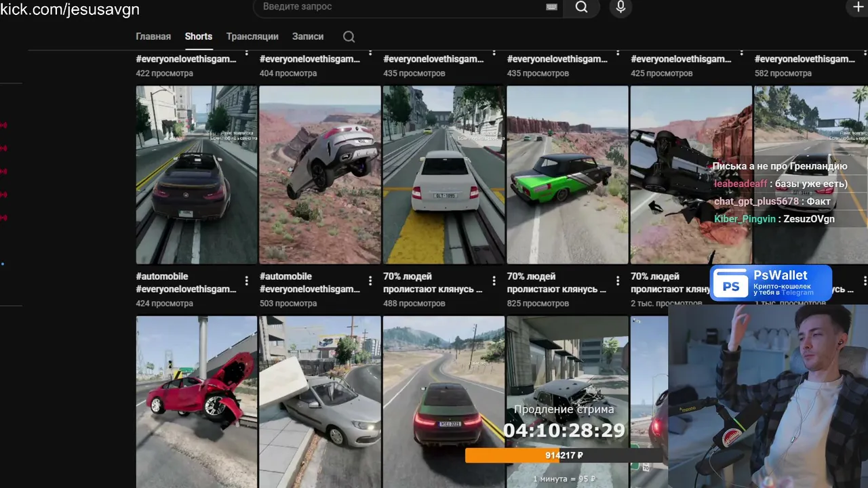Open '70% людей' title with 488 просмотров
868x488 pixels.
433,283
